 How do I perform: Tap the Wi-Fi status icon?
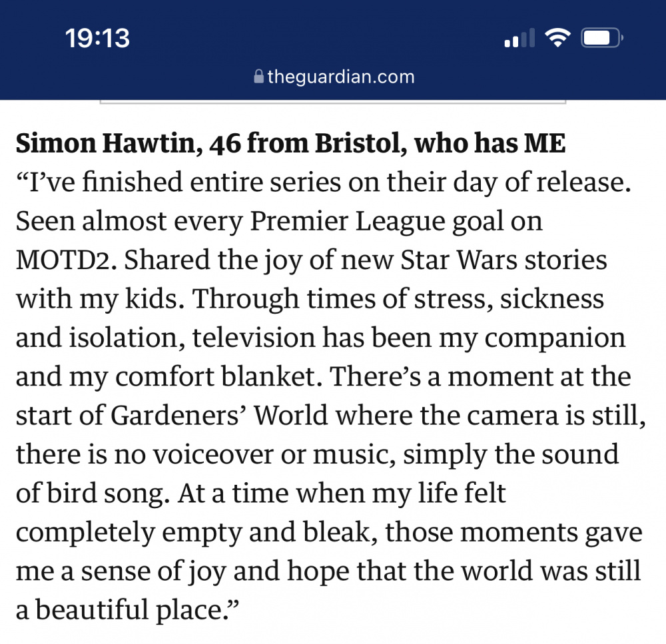[x=557, y=38]
